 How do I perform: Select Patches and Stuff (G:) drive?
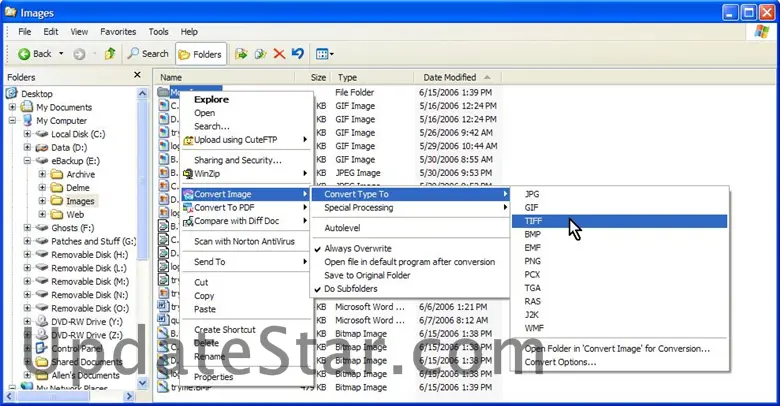[94, 241]
